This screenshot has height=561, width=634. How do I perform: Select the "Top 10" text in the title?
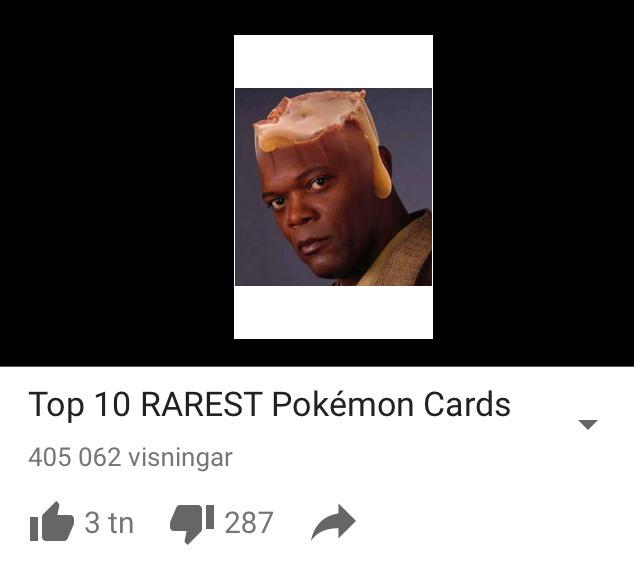[x=79, y=406]
